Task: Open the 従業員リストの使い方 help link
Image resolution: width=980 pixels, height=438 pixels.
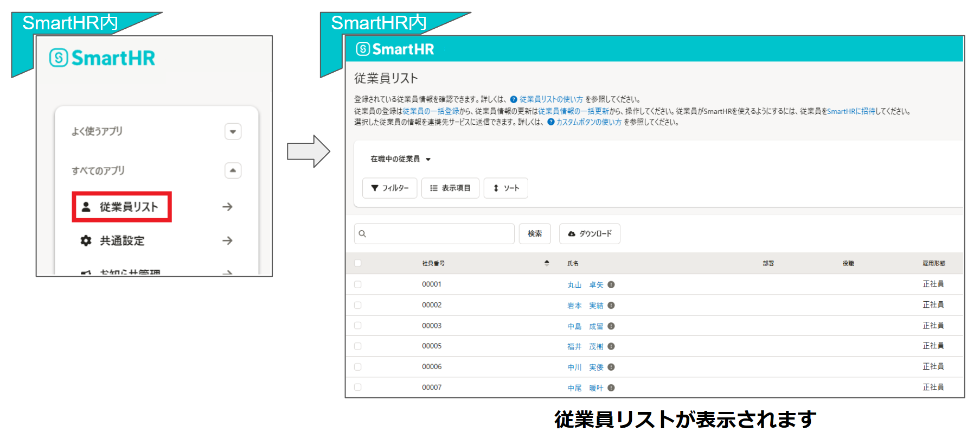Action: (x=551, y=99)
